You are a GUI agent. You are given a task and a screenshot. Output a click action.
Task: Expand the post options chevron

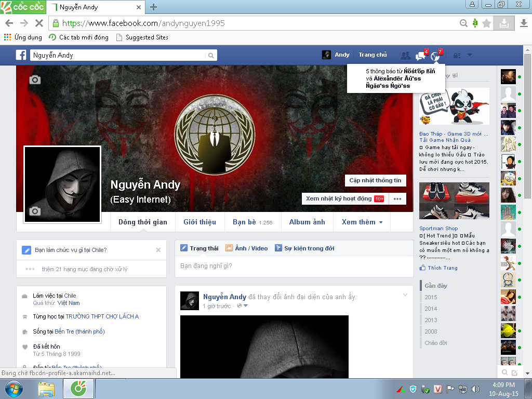click(x=405, y=295)
